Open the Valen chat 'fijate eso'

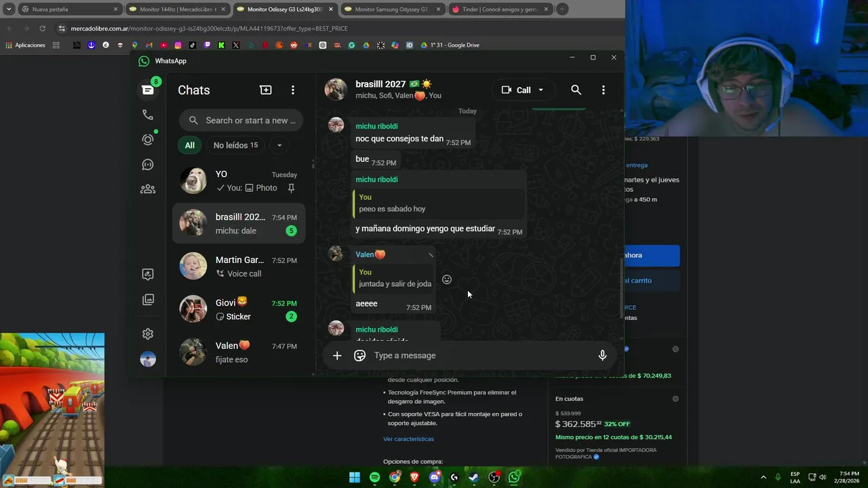[x=239, y=352]
